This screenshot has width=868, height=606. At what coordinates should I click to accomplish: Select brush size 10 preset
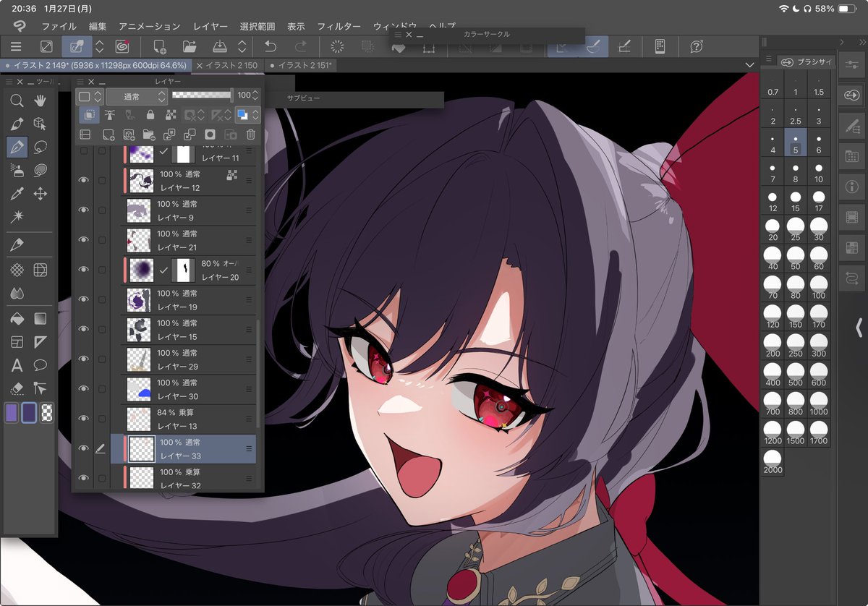click(x=818, y=174)
